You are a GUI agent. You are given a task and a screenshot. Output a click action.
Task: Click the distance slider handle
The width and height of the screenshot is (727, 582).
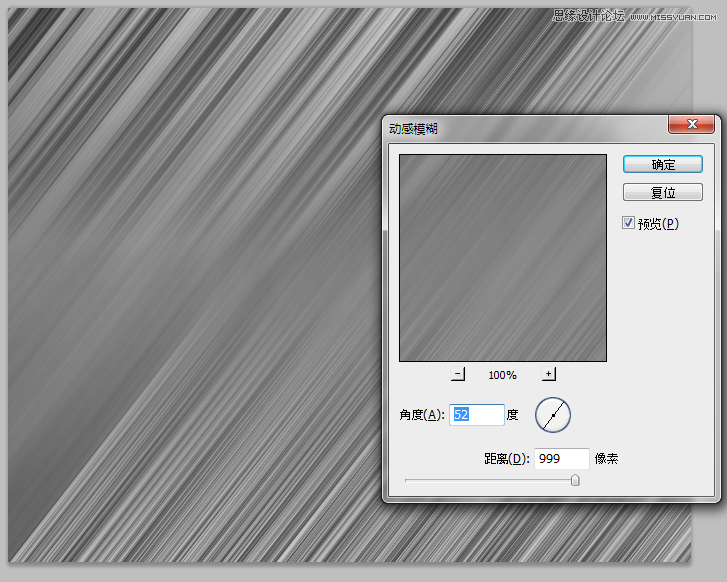coord(575,480)
